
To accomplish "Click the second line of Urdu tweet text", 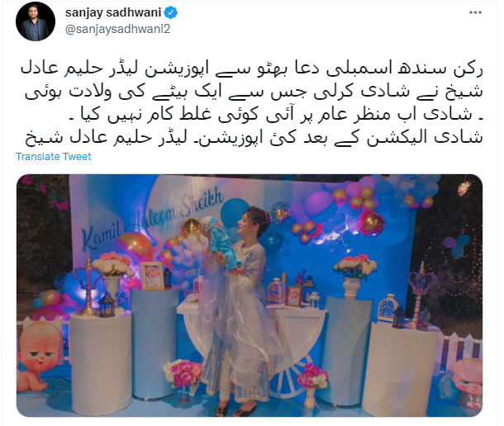I will click(x=254, y=92).
